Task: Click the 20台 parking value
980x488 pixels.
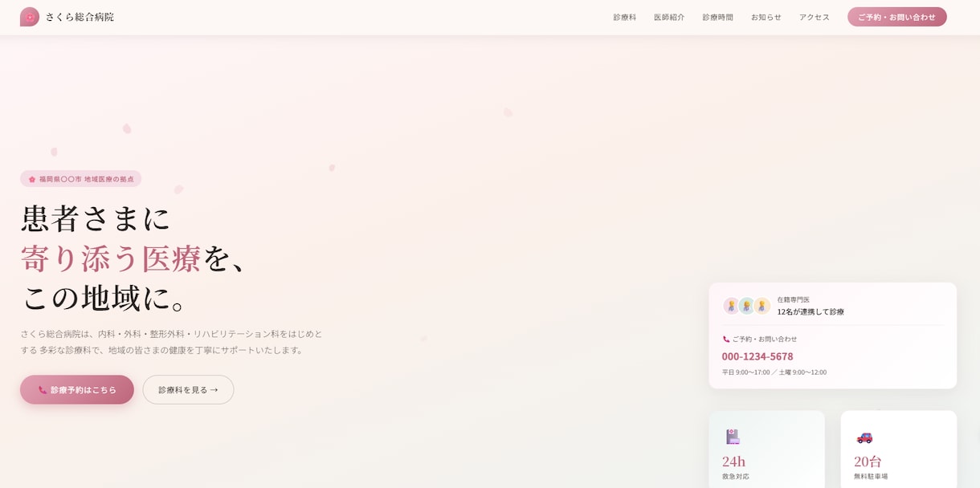Action: tap(868, 462)
